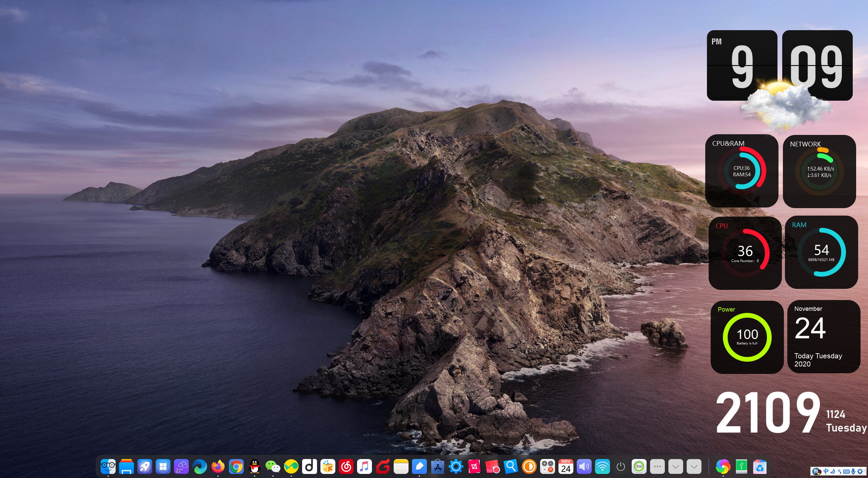The width and height of the screenshot is (868, 478).
Task: Toggle the IME microphone voice input
Action: click(853, 471)
